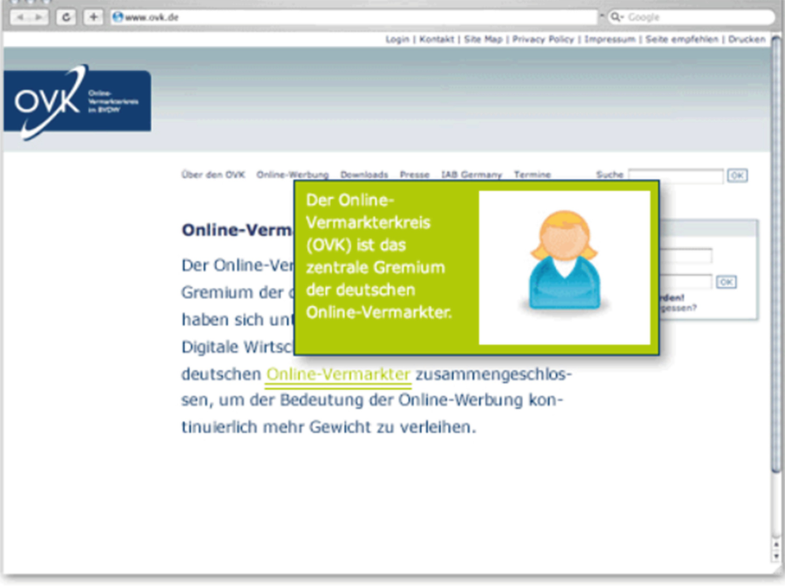Click the Drucken link
The width and height of the screenshot is (785, 586).
pyautogui.click(x=746, y=39)
